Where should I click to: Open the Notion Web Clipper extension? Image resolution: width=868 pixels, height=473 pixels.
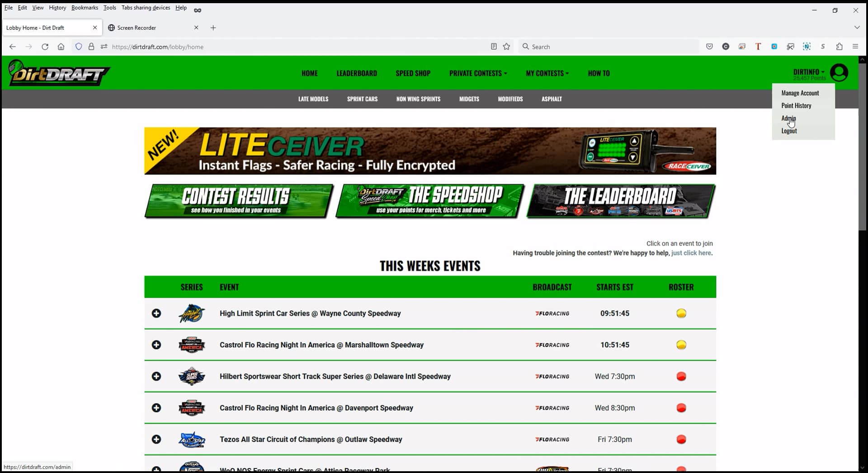(x=807, y=47)
